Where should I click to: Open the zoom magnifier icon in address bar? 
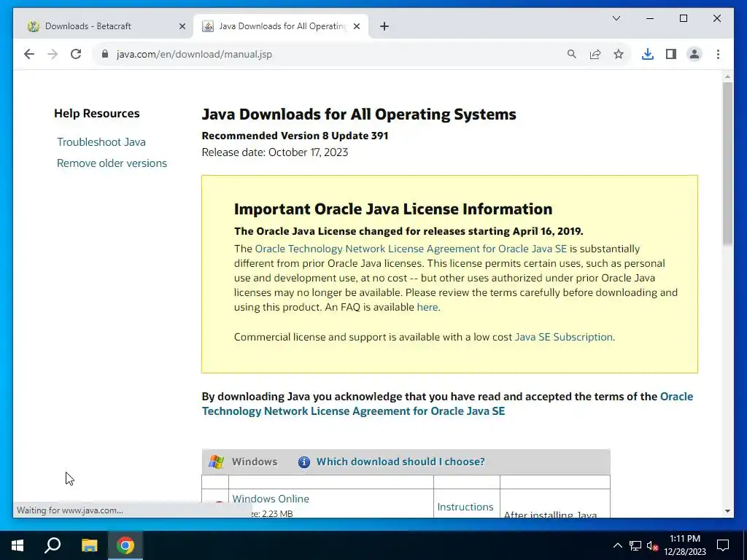[572, 54]
